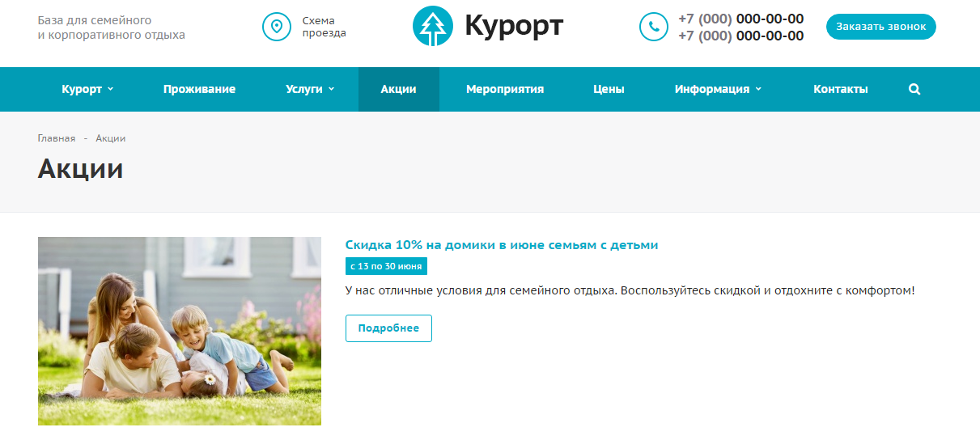Open the Схема проезда link
980x440 pixels.
coord(324,27)
